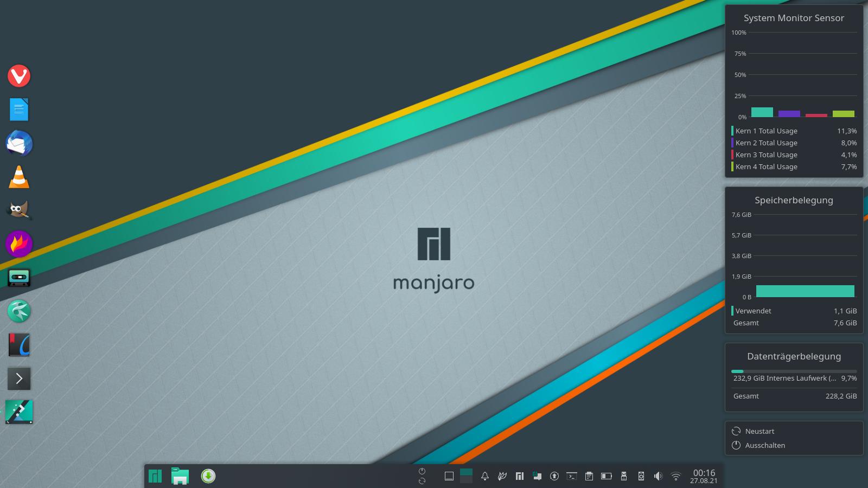Open the updates arrow tray icon
The width and height of the screenshot is (868, 488).
(x=554, y=476)
